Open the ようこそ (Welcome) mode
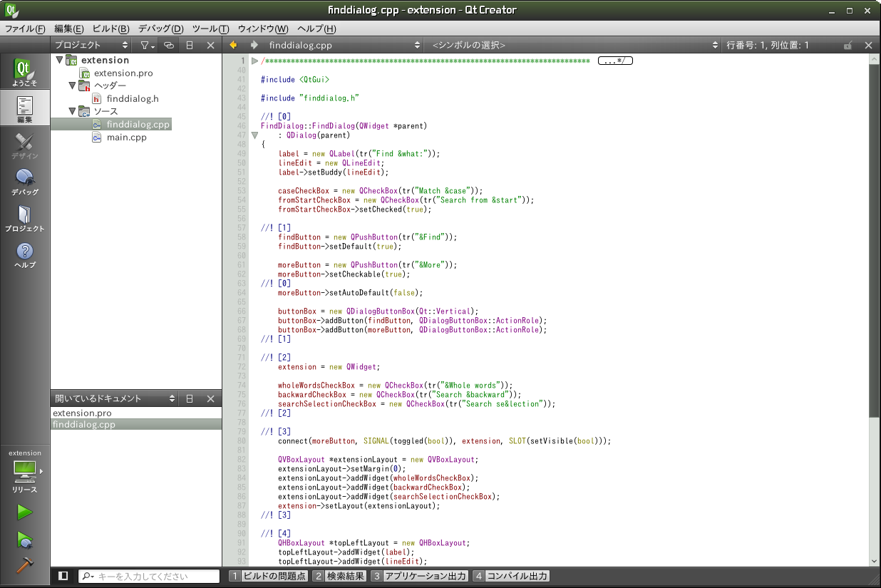 (24, 72)
